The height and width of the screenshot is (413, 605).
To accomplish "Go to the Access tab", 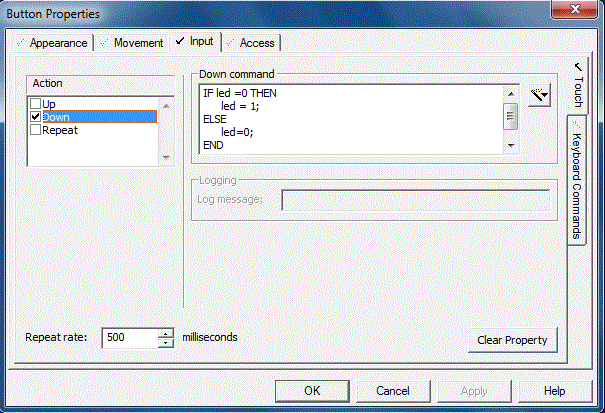I will pyautogui.click(x=251, y=43).
